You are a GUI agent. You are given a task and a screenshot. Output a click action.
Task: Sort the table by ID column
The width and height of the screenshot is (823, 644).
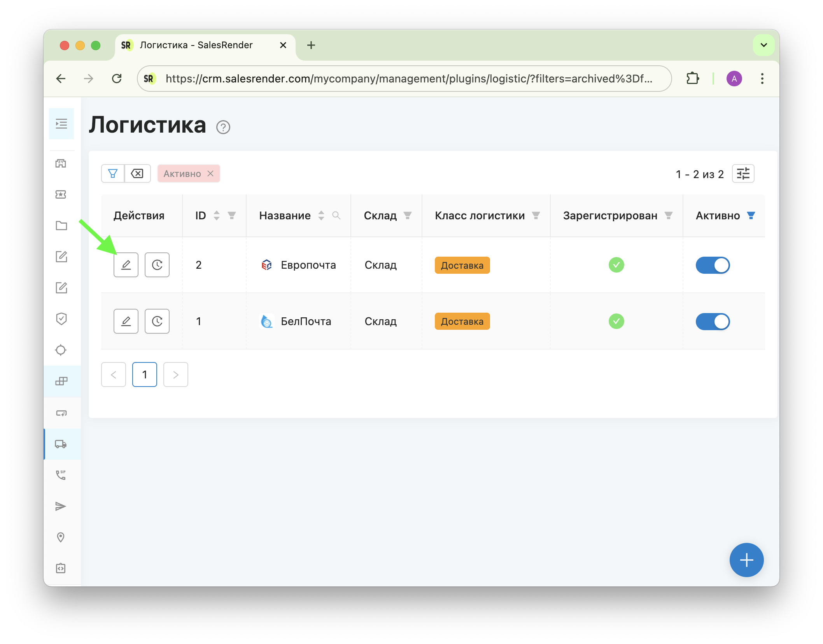pos(217,215)
